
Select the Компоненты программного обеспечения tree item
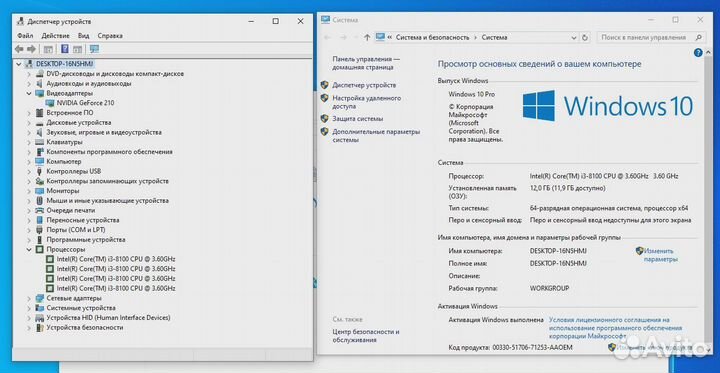109,152
